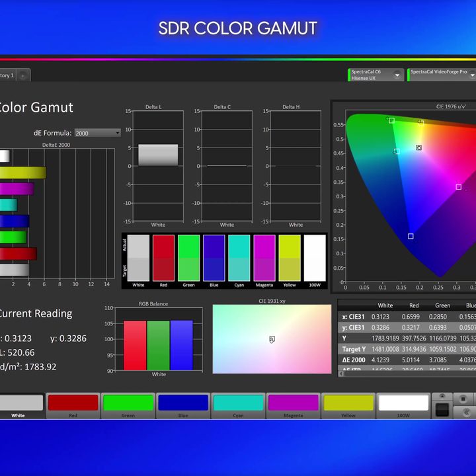Click the red bar in RGB Balance chart
The width and height of the screenshot is (476, 476).
point(135,346)
